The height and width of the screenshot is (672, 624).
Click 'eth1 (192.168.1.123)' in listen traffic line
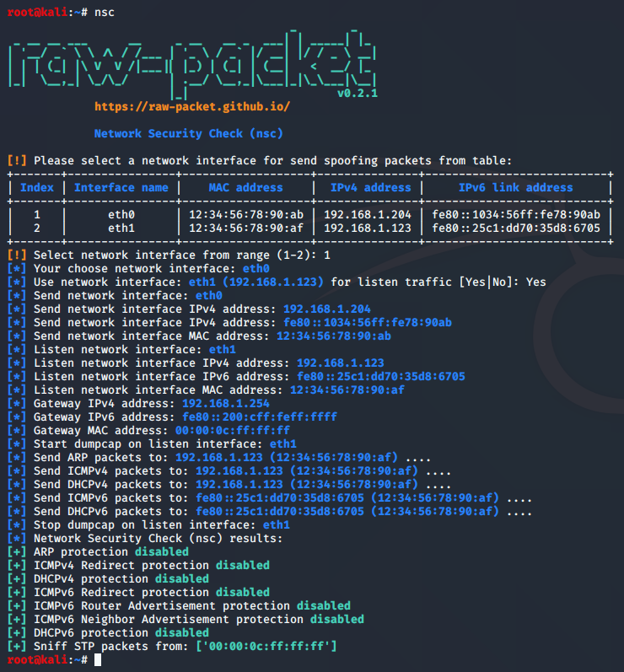pos(256,282)
